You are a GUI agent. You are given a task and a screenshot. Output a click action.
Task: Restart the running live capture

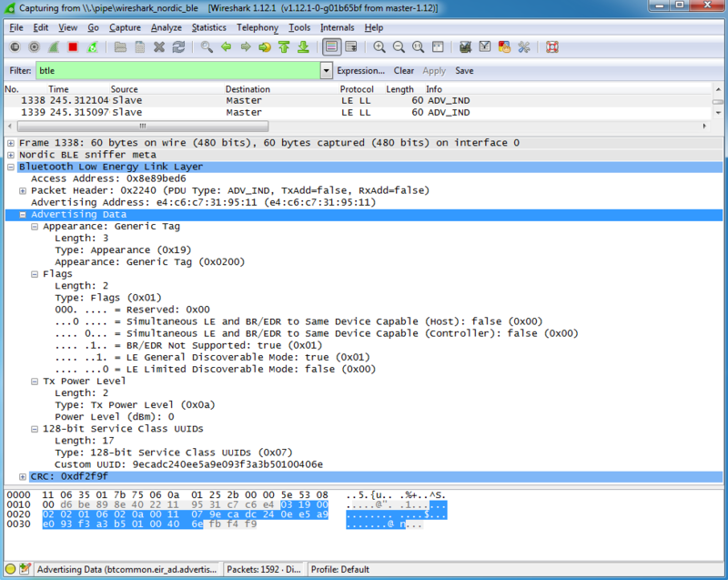tap(93, 47)
